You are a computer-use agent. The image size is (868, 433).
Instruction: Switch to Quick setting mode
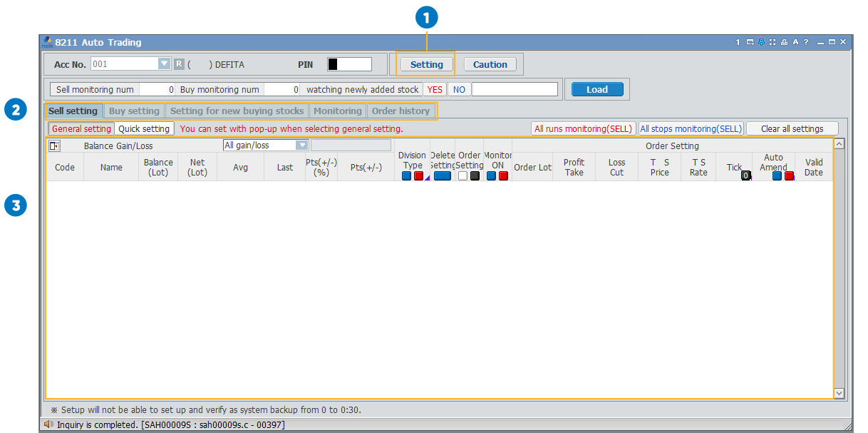point(144,129)
